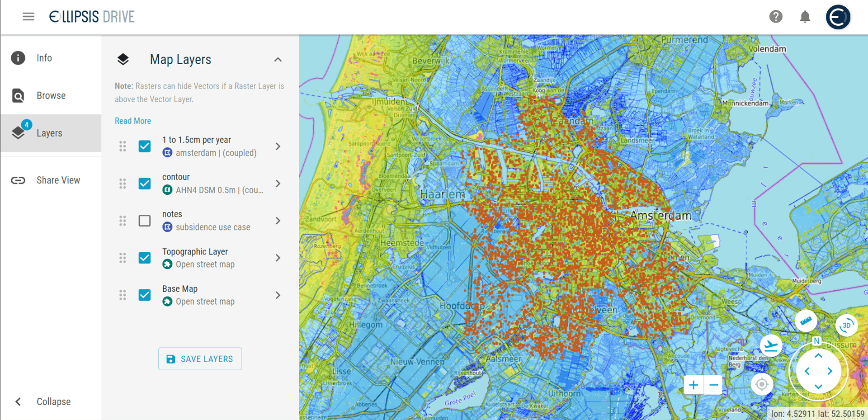Click the notes layer drag handle
The height and width of the screenshot is (420, 868).
[123, 221]
